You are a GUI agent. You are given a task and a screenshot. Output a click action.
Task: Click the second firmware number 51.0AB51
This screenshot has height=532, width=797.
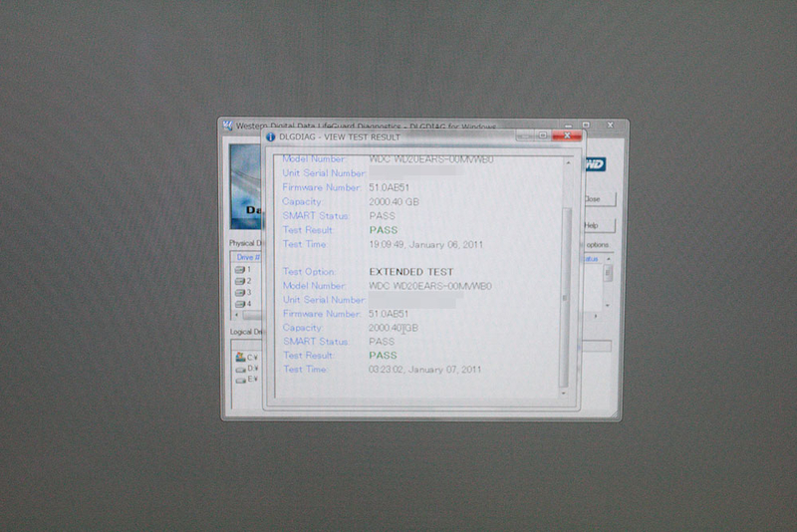(x=389, y=314)
